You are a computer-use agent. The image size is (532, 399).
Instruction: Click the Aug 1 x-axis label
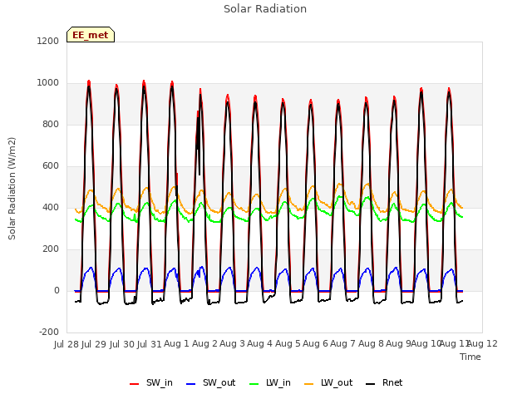point(176,344)
